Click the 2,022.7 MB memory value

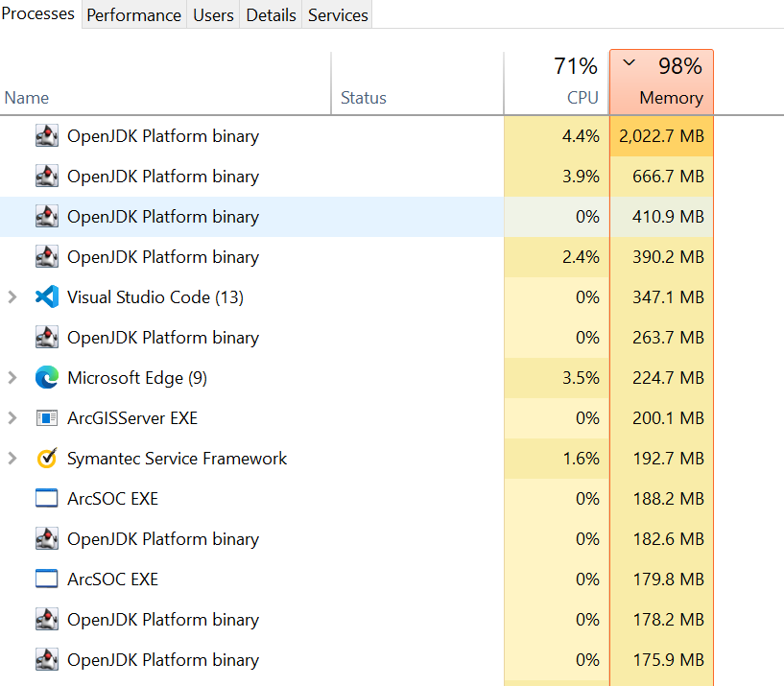coord(661,136)
